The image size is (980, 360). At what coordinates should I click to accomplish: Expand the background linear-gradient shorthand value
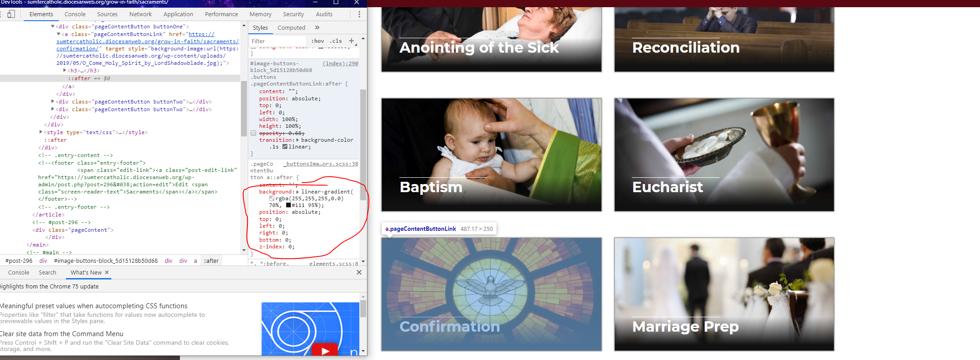[x=297, y=192]
